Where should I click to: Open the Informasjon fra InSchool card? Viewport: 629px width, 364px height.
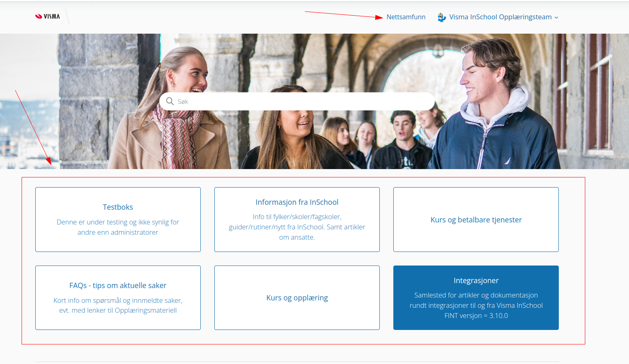(x=297, y=220)
